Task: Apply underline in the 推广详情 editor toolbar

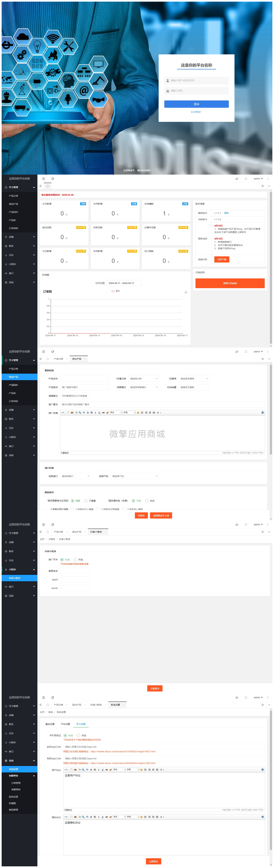Action: (x=99, y=412)
